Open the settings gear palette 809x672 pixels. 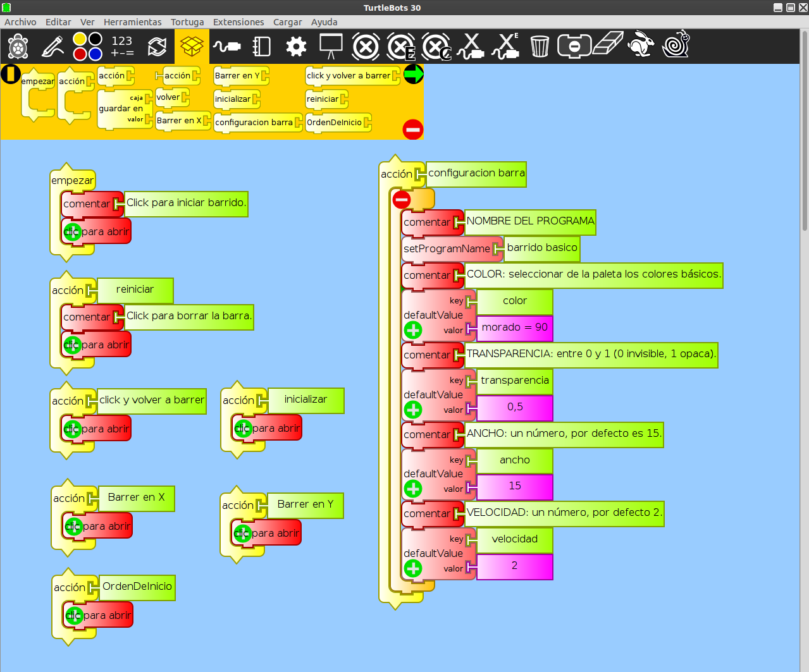(296, 46)
